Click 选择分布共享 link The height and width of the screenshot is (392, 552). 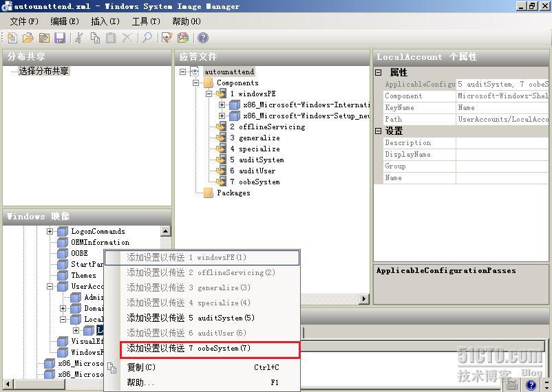43,71
